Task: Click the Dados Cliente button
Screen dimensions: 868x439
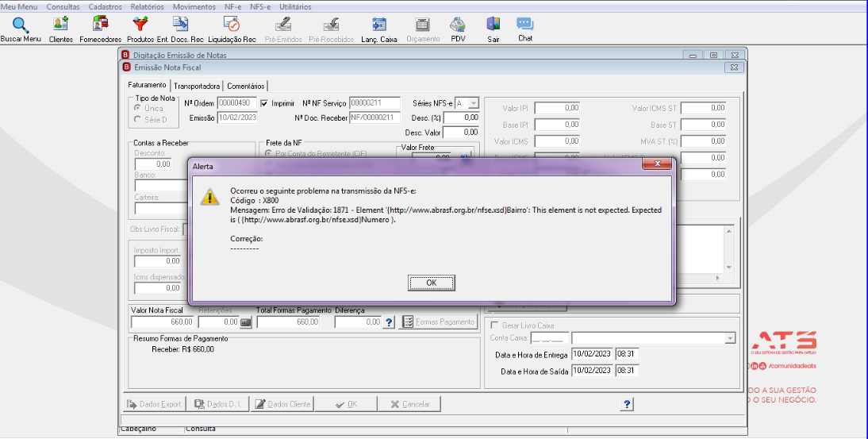Action: point(282,404)
